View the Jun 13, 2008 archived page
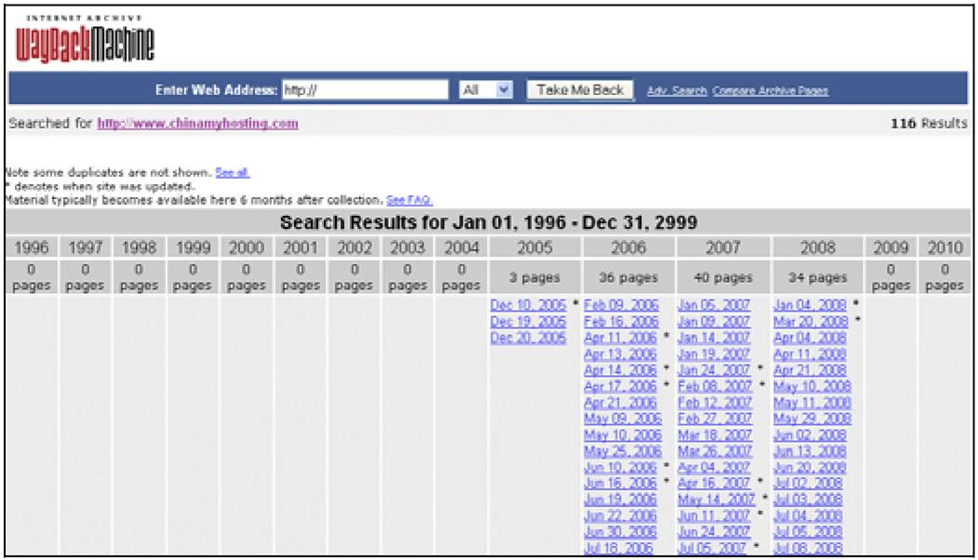The image size is (978, 560). [810, 451]
